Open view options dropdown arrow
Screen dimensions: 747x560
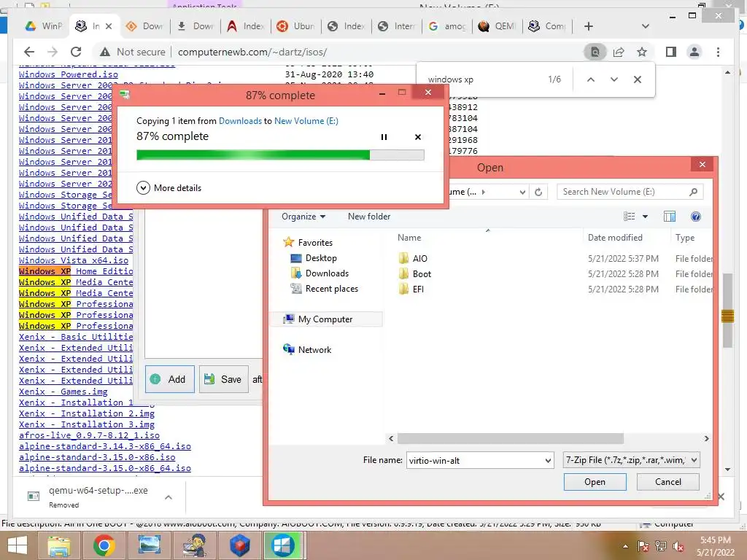pos(645,217)
